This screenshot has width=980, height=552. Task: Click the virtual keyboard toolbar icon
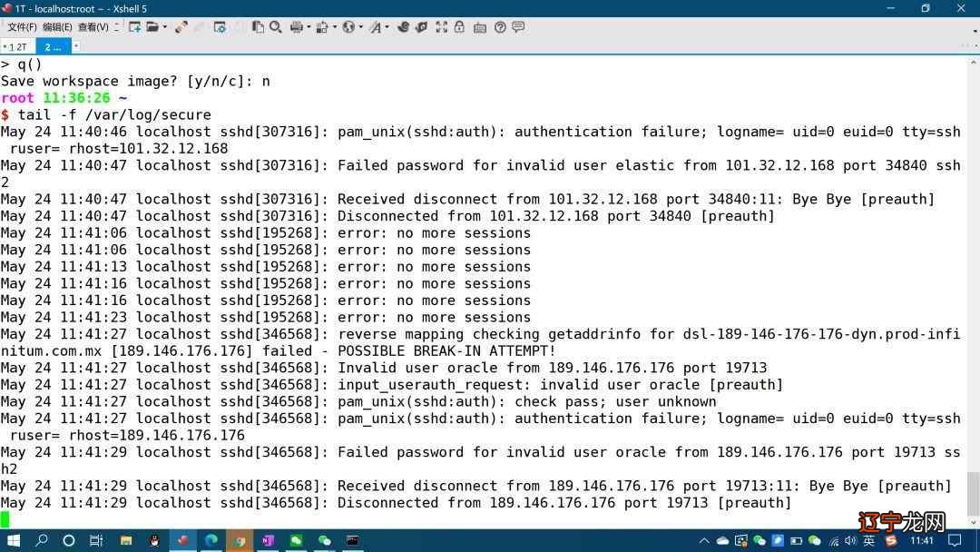(x=480, y=27)
